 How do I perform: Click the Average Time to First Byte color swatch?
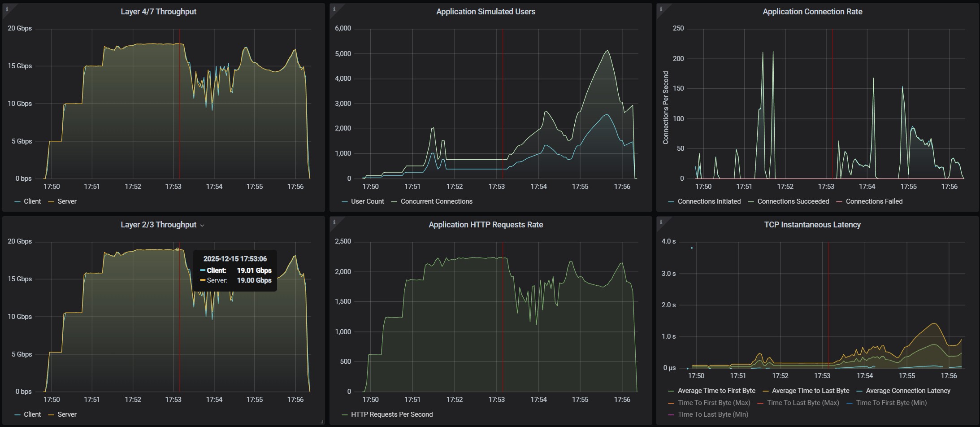(671, 391)
